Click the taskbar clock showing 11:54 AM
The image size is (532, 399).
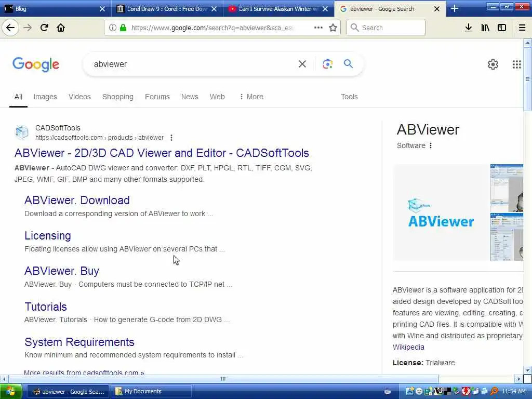[x=514, y=391]
